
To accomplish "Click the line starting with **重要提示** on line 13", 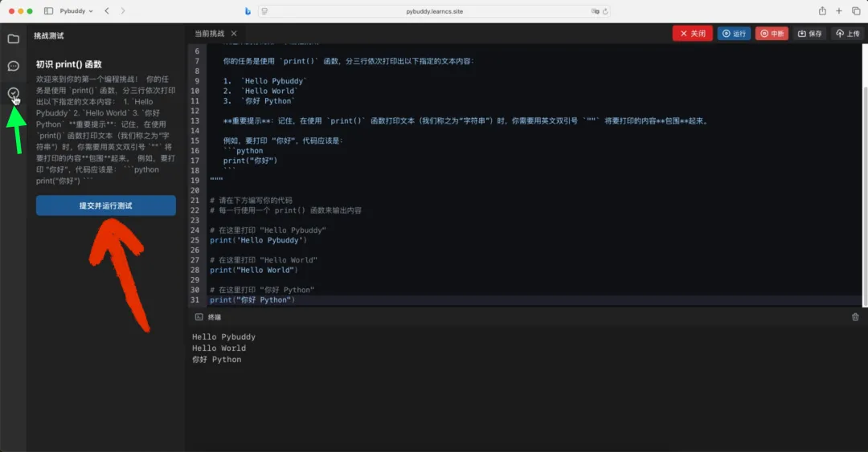I will point(466,120).
